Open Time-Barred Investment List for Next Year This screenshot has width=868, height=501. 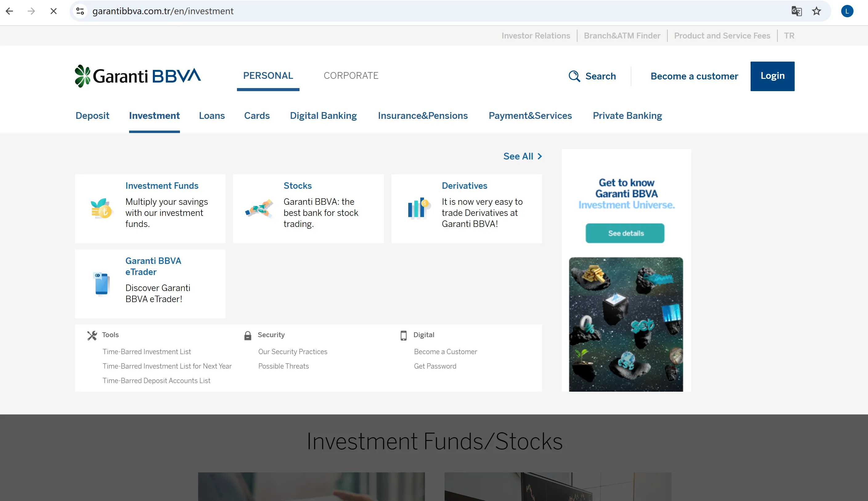pyautogui.click(x=167, y=366)
